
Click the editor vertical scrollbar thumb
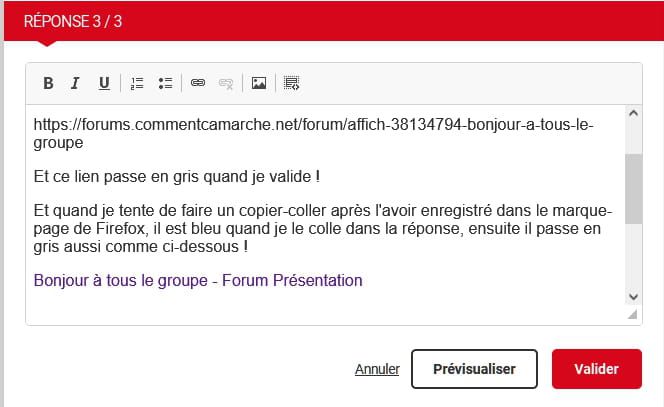[x=634, y=189]
